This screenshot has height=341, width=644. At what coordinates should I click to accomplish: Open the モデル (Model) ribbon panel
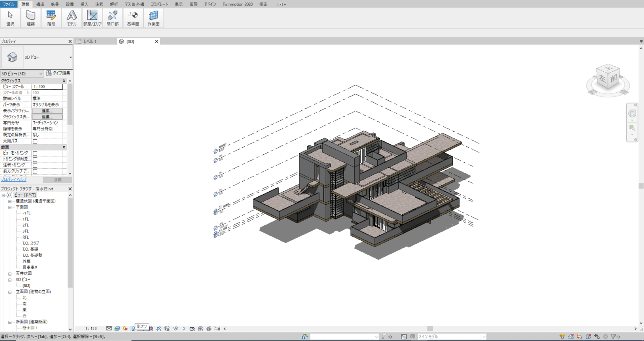[72, 18]
